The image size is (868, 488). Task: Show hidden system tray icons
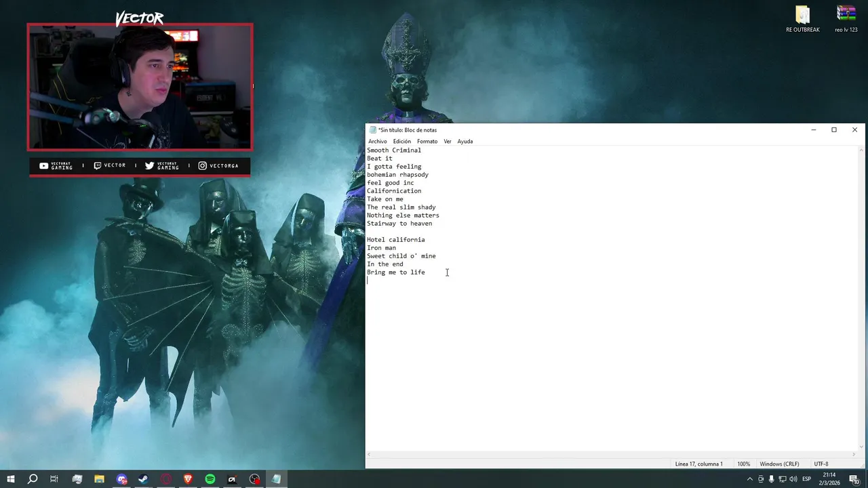coord(749,479)
